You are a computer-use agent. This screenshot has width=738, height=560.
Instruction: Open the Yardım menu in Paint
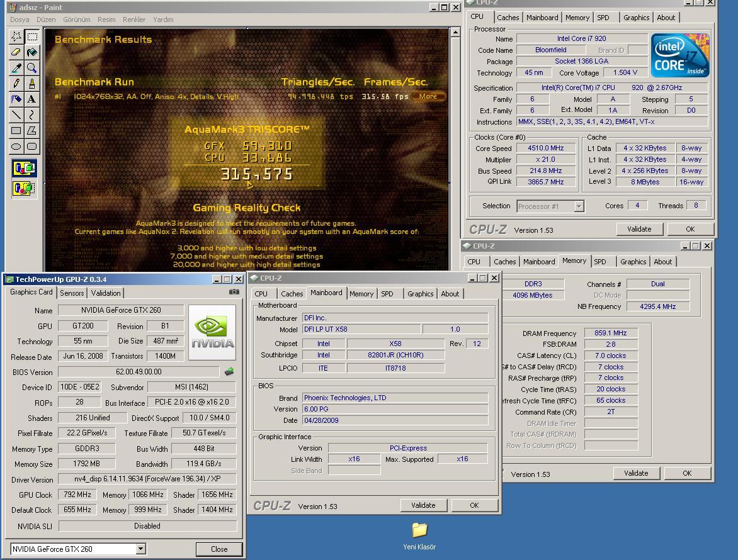pos(163,20)
